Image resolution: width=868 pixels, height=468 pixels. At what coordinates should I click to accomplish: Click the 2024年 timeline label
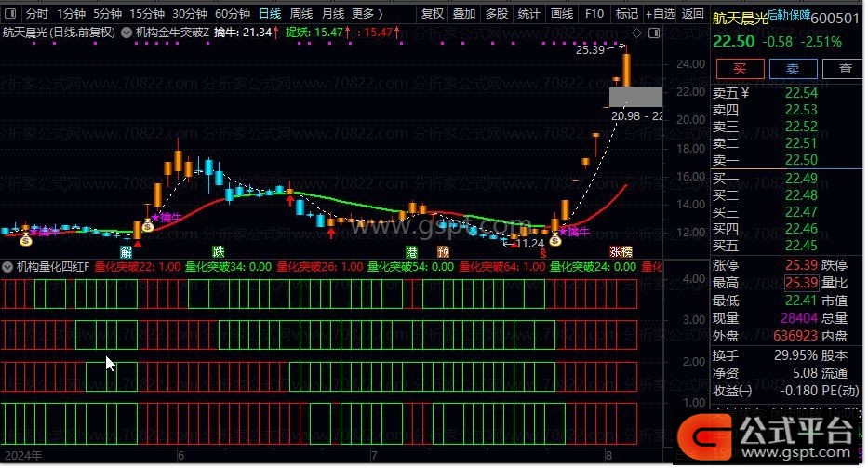(x=22, y=456)
